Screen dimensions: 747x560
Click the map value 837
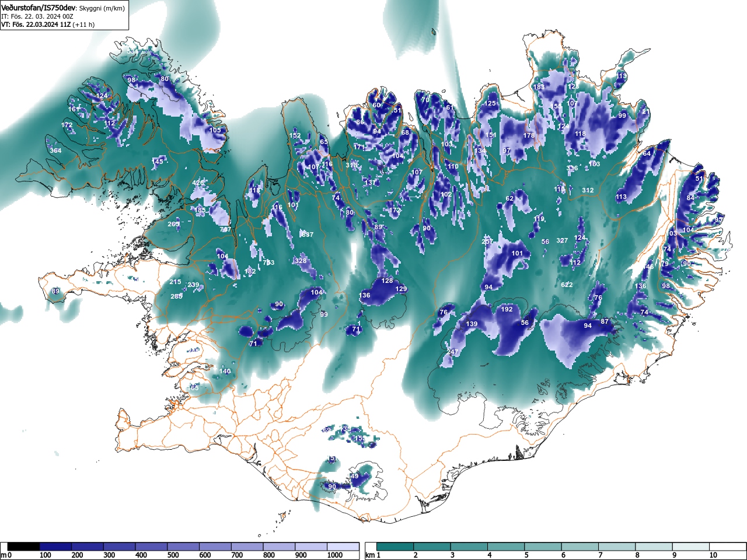point(308,235)
